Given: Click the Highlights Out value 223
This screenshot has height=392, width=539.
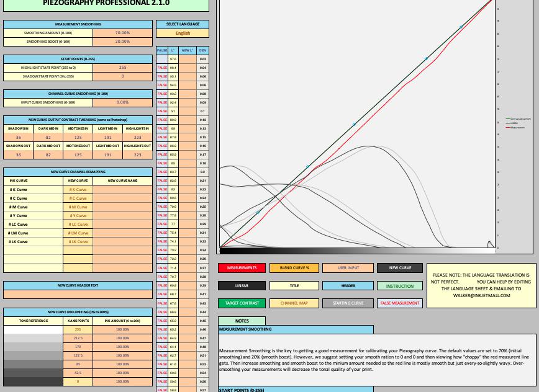Looking at the screenshot, I should click(x=137, y=154).
